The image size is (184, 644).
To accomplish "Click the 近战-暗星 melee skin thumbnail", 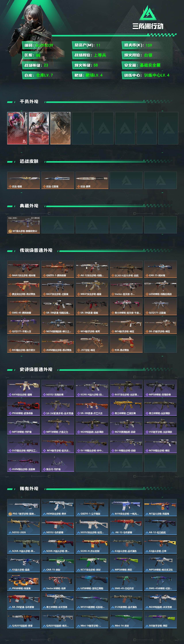I will tap(24, 180).
